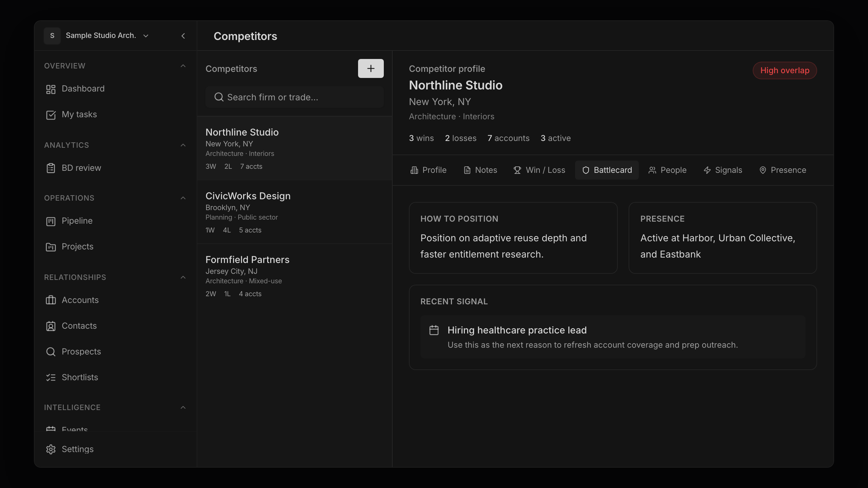Click the Accounts briefcase icon
Image resolution: width=868 pixels, height=488 pixels.
tap(51, 301)
